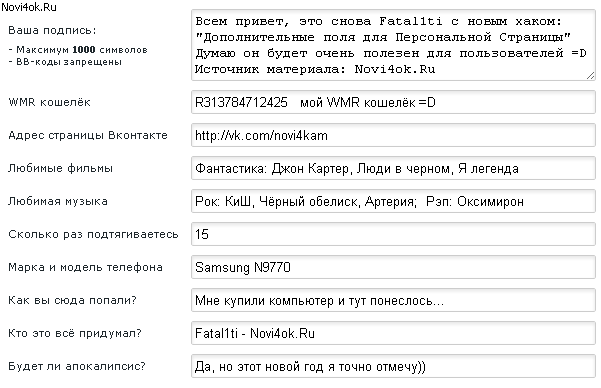Screen dimensions: 601x388
Task: Click the Novi4ok.Ru text at top
Action: [29, 7]
